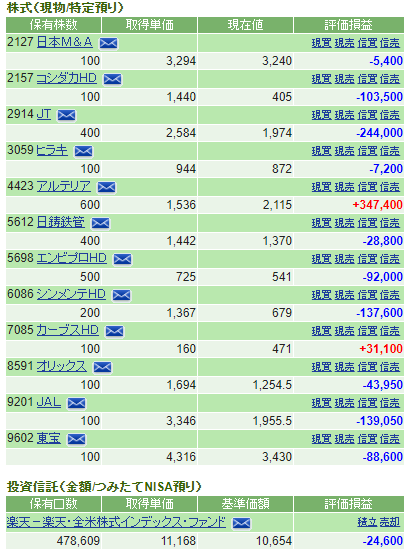This screenshot has width=413, height=560.
Task: Click the +347,400 gain value
Action: click(x=378, y=205)
